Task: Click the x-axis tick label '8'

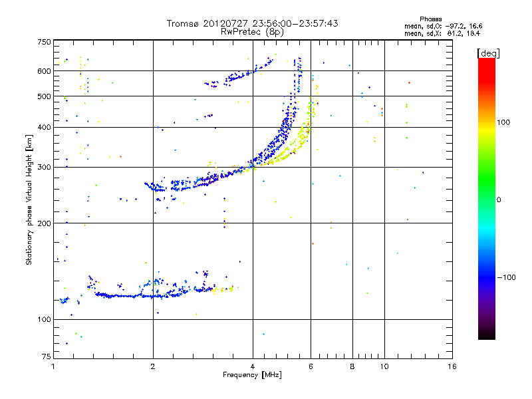Action: point(352,366)
